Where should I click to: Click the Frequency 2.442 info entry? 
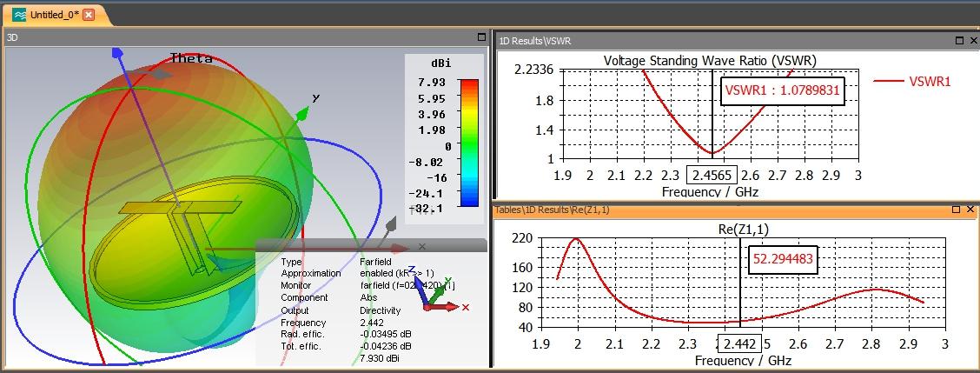(x=370, y=323)
